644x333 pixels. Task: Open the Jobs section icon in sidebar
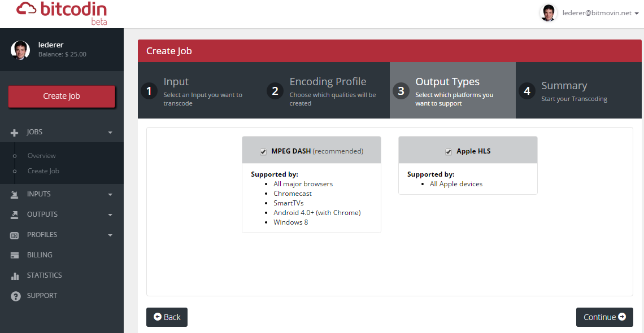point(13,132)
